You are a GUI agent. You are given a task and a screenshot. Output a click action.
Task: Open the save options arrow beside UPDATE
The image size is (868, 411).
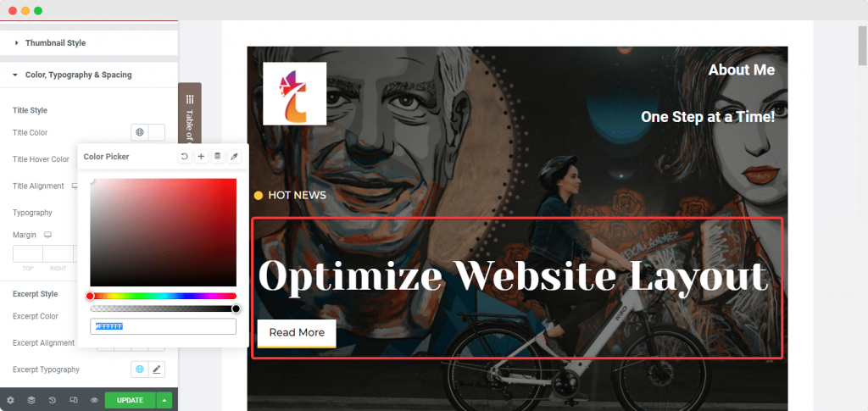click(164, 400)
